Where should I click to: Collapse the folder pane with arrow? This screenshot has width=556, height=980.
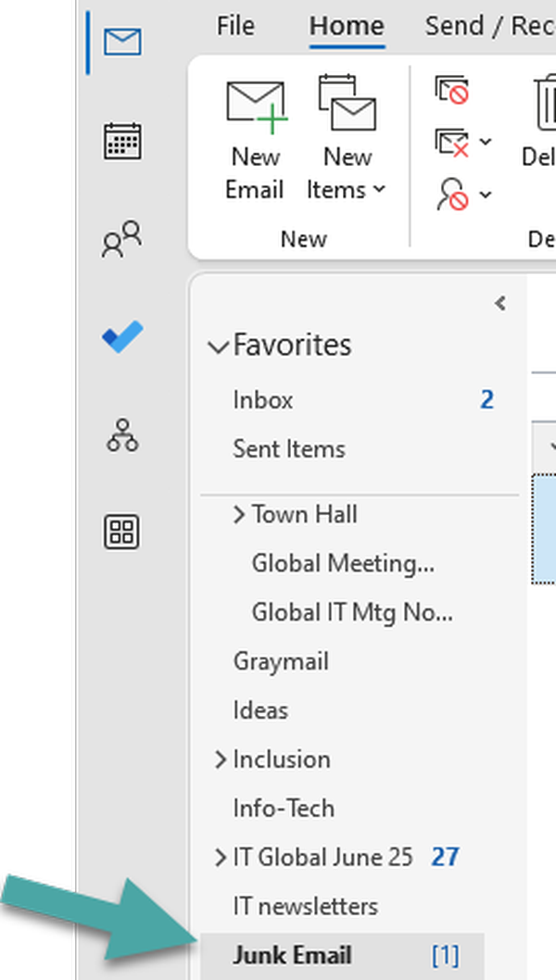click(500, 303)
